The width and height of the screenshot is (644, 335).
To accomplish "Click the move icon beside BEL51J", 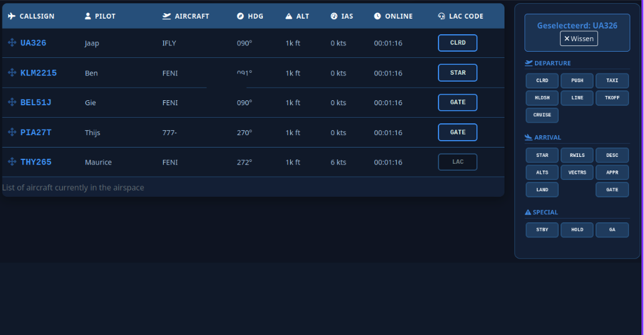I will (12, 102).
